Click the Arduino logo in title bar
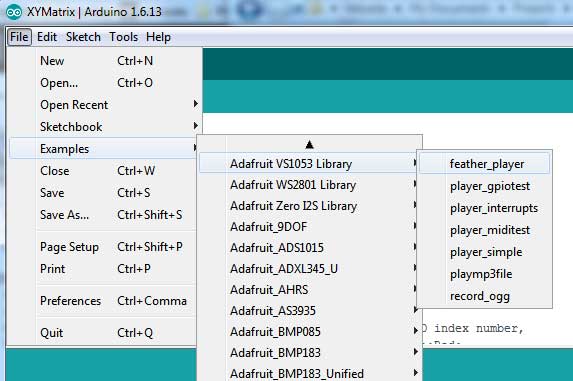This screenshot has height=381, width=573. [14, 12]
